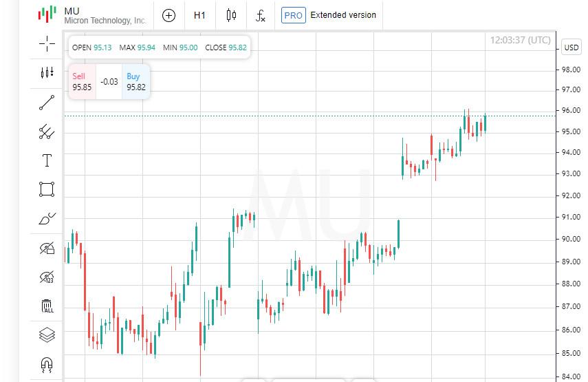Click the Sell 95.85 button

point(82,82)
